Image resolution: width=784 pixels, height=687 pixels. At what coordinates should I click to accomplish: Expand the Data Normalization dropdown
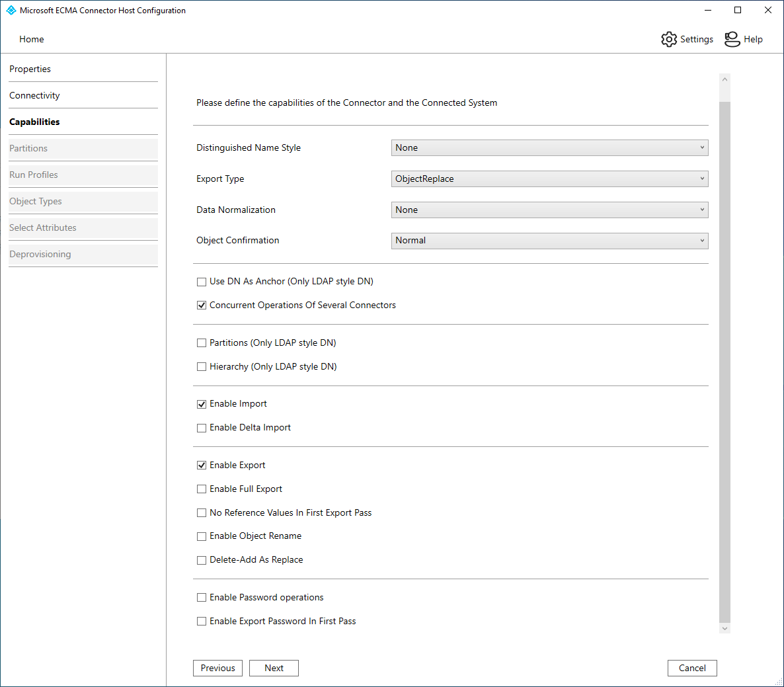(549, 210)
